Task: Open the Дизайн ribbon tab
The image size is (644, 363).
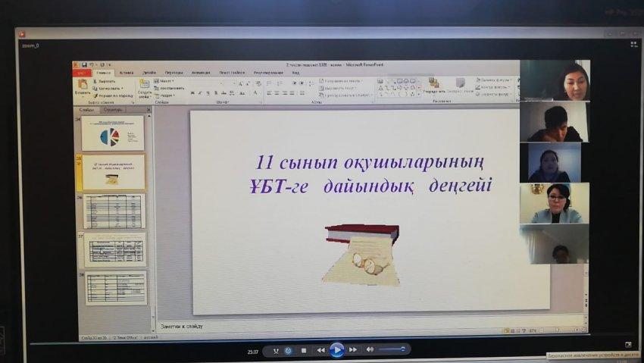Action: [149, 73]
